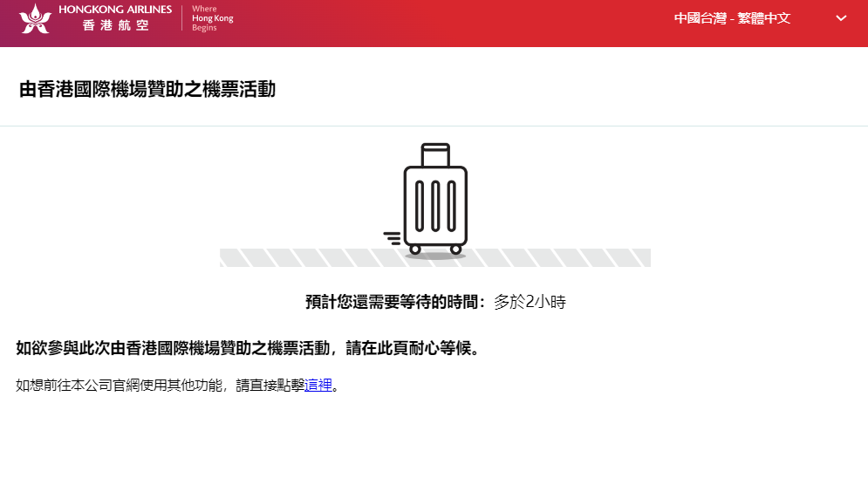The height and width of the screenshot is (492, 868).
Task: Click the suitcase's right wheel
Action: point(455,249)
